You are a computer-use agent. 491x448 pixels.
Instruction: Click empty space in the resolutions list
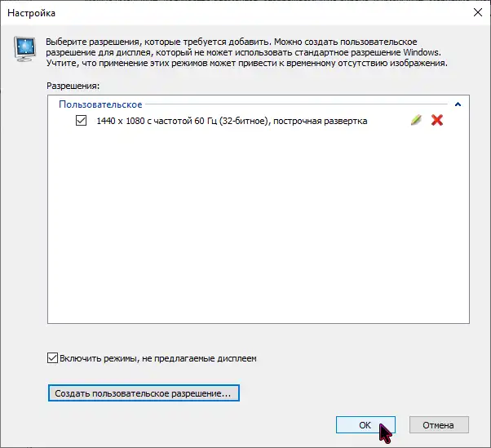click(x=258, y=237)
